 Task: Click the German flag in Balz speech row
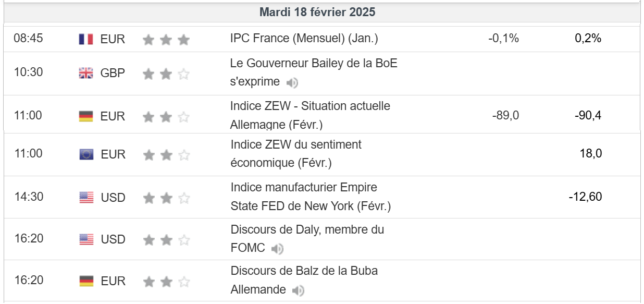click(86, 281)
